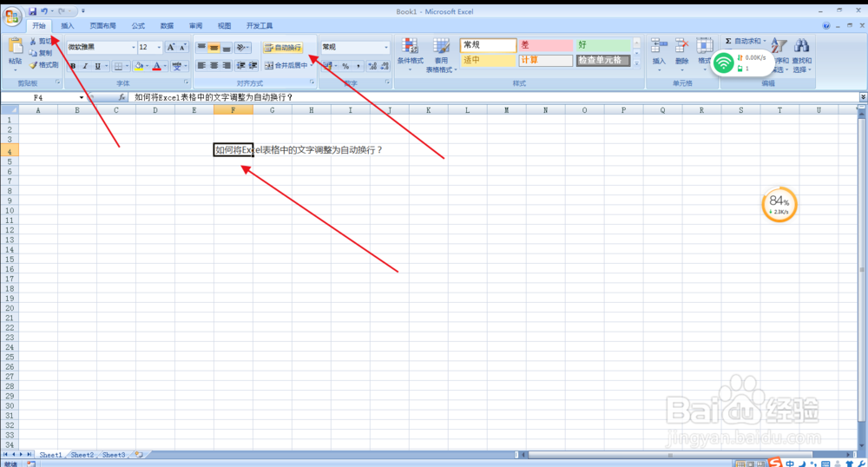Toggle bold formatting
Viewport: 868px width, 467px height.
point(73,66)
